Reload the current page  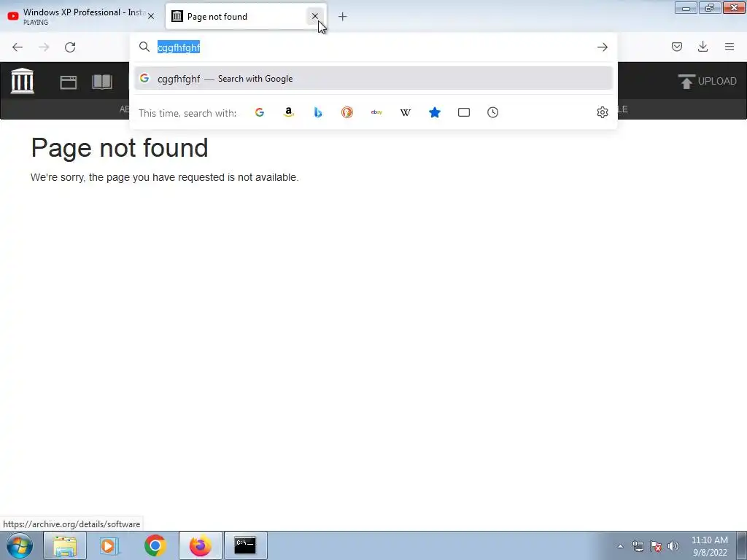[70, 47]
